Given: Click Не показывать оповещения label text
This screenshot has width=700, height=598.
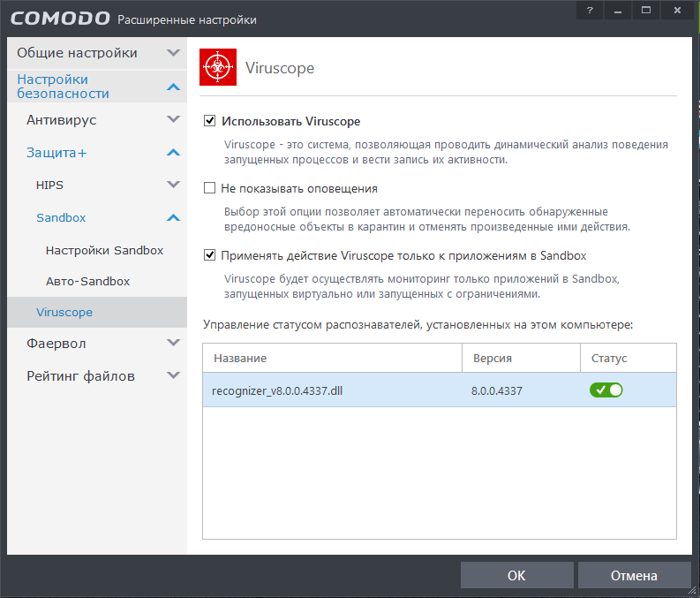Looking at the screenshot, I should 299,188.
